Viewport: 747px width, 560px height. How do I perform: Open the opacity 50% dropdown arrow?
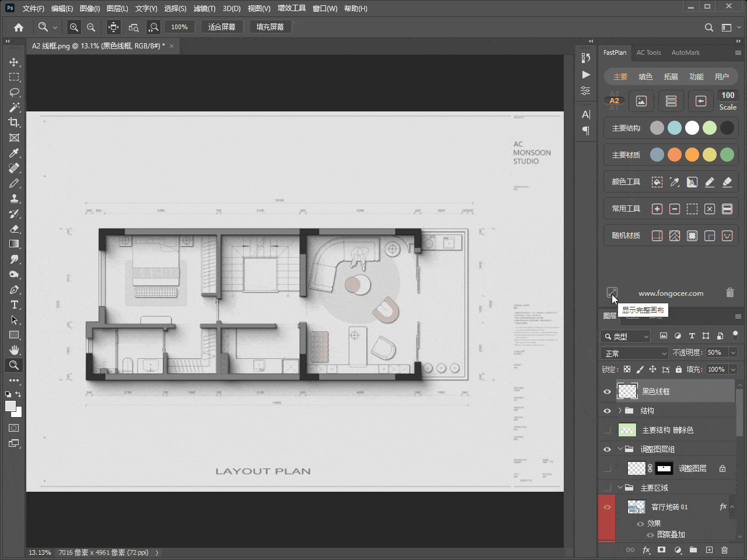pyautogui.click(x=733, y=352)
